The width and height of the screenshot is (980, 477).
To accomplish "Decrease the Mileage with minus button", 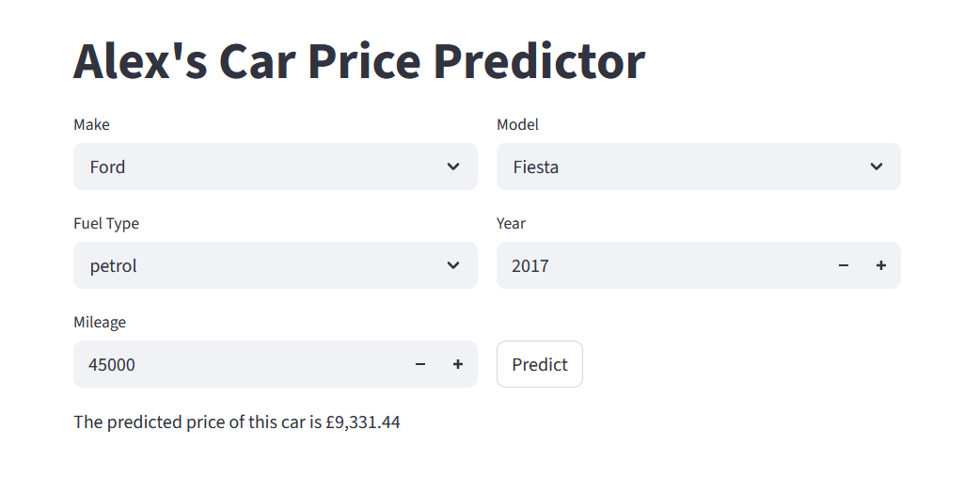I will pyautogui.click(x=420, y=364).
